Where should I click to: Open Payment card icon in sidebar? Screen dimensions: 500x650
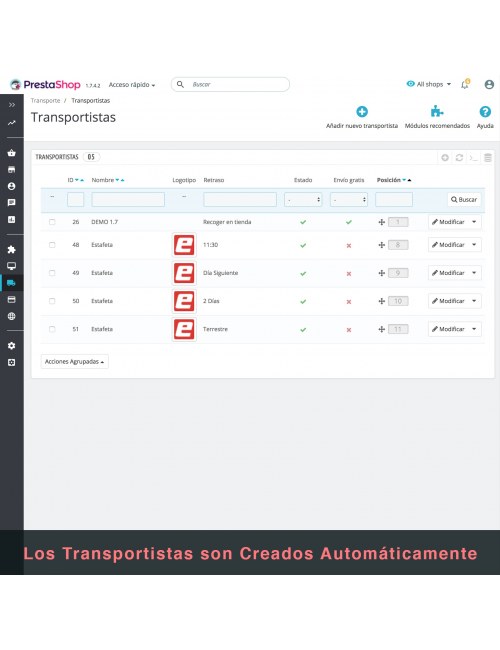(12, 299)
